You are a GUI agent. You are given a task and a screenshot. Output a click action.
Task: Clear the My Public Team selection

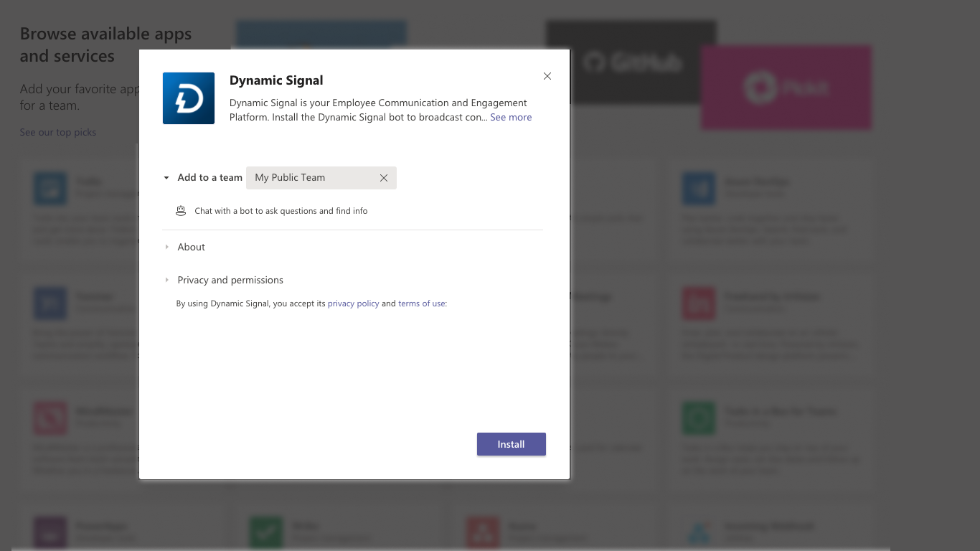(384, 178)
